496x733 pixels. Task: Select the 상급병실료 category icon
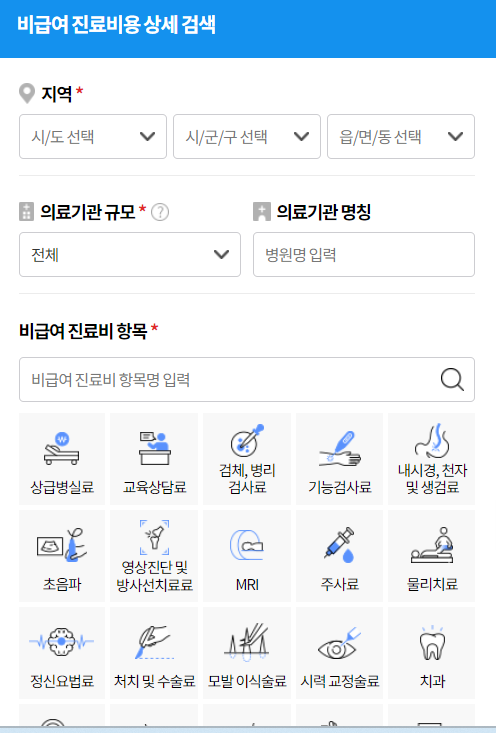coord(62,459)
